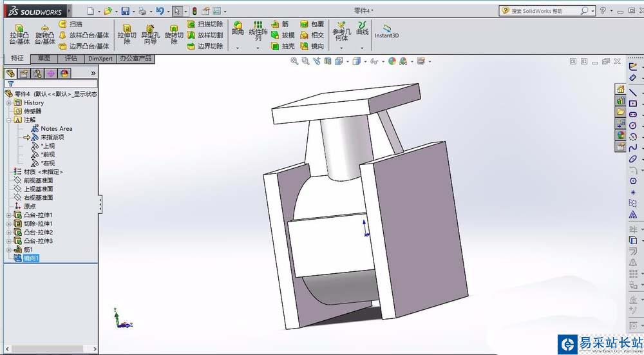Expand the 筋1 feature node
The image size is (644, 355).
[9, 249]
